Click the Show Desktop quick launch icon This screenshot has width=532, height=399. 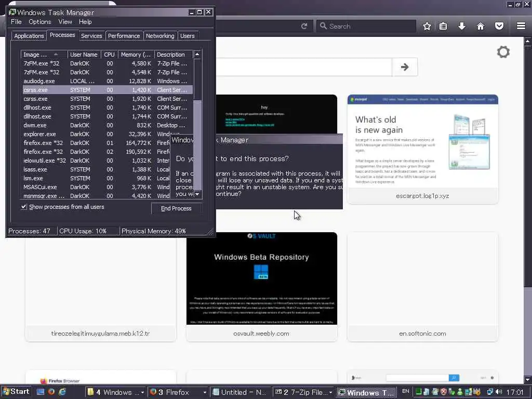pos(41,392)
